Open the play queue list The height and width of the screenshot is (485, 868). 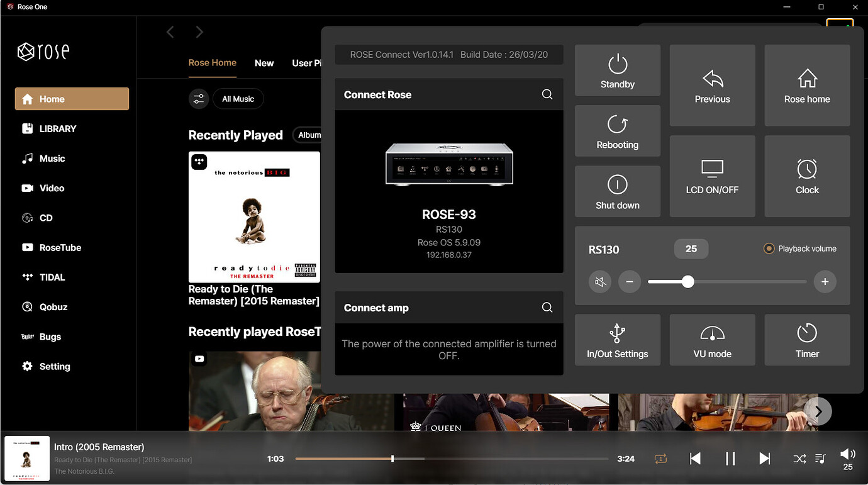pyautogui.click(x=820, y=459)
